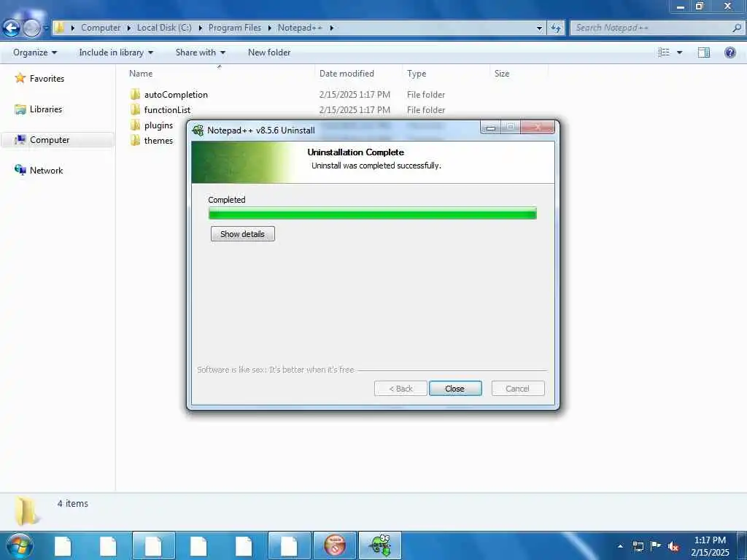
Task: Toggle the preview pane icon
Action: click(704, 52)
